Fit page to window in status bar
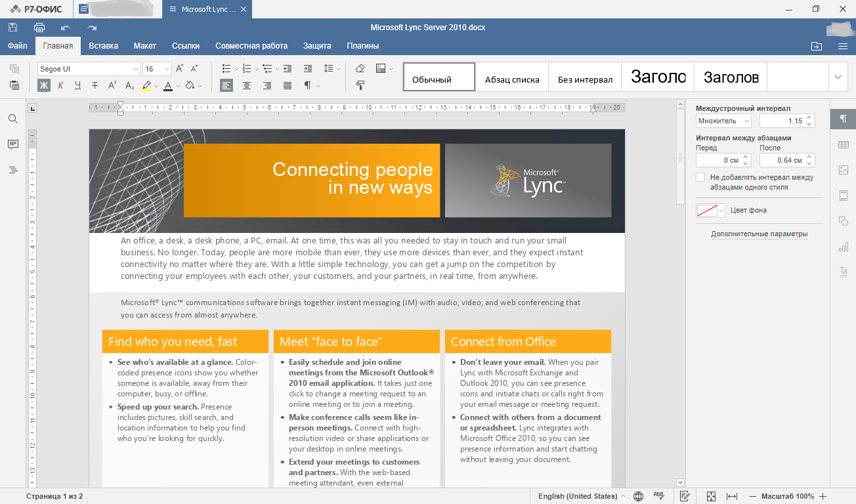 click(x=711, y=496)
